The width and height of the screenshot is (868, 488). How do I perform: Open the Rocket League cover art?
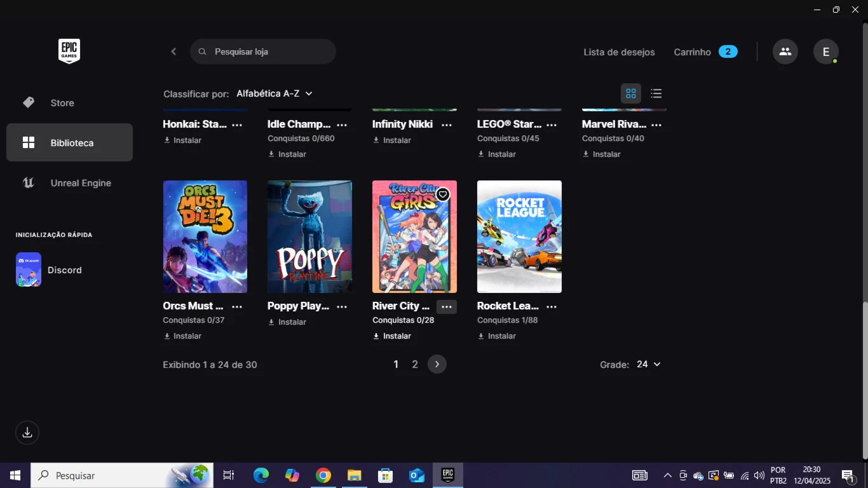(x=519, y=236)
